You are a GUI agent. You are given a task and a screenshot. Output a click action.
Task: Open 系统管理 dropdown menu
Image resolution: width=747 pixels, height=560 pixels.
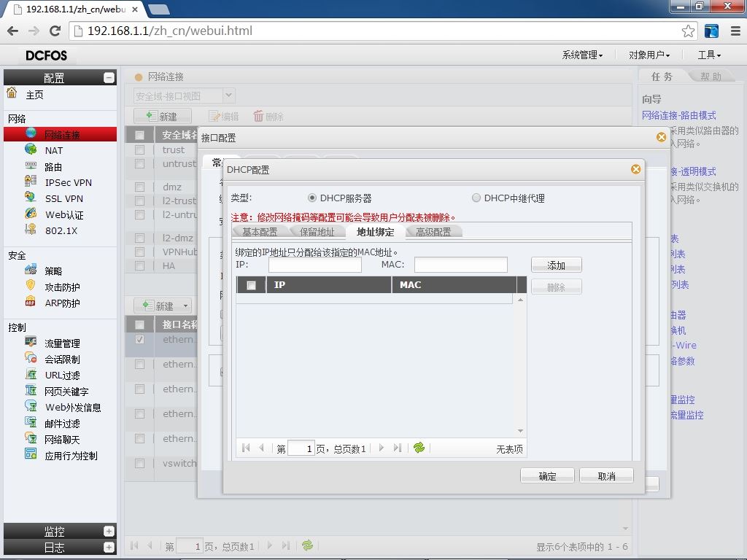[x=582, y=55]
